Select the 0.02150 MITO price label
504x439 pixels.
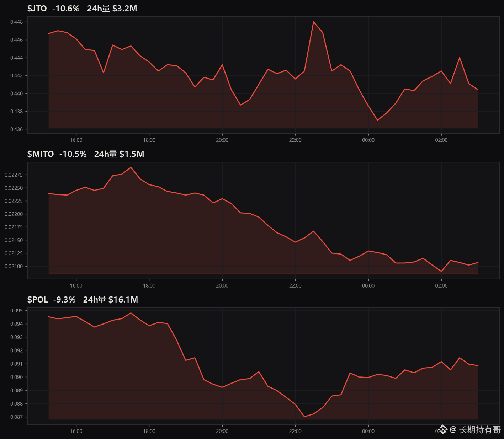14,240
